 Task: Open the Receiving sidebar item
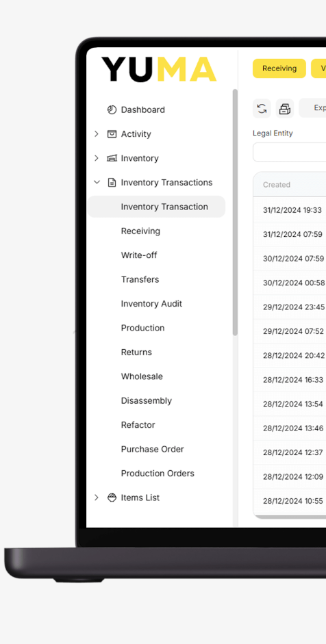tap(140, 231)
